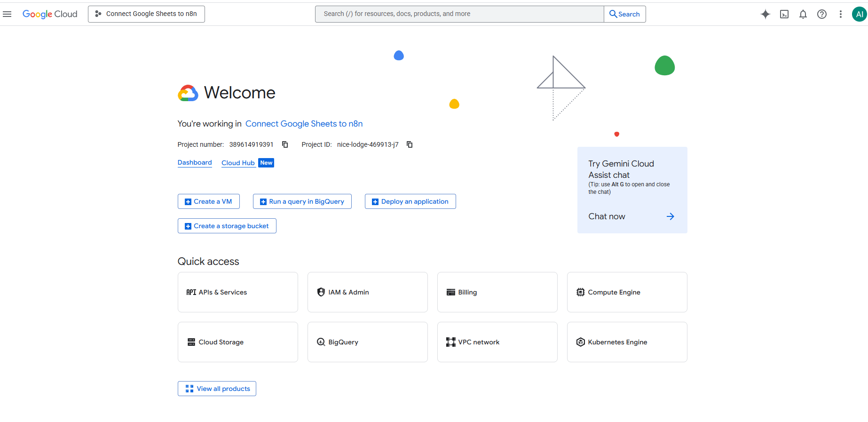868x422 pixels.
Task: Open the BigQuery quick access card
Action: point(368,342)
